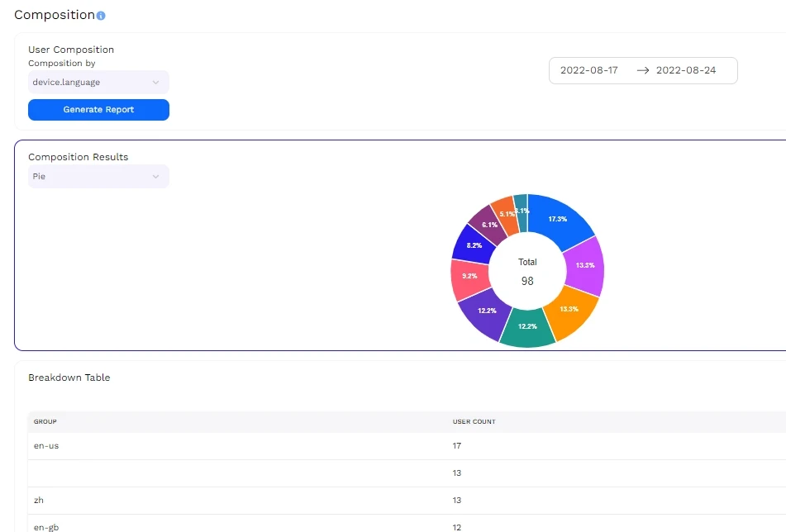Select the en-us table row
The height and width of the screenshot is (532, 786).
point(407,446)
